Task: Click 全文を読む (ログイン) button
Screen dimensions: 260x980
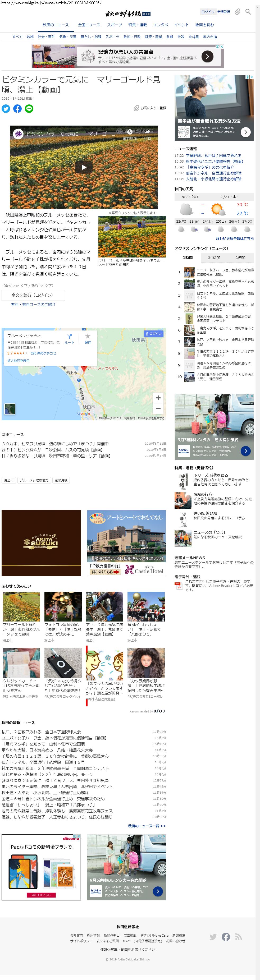Action: pos(33,295)
